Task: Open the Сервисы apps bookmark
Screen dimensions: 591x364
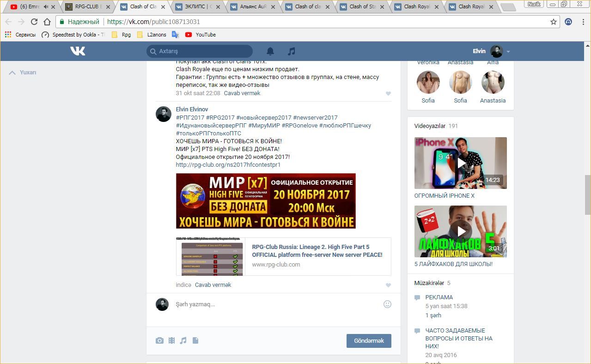Action: pyautogui.click(x=20, y=35)
